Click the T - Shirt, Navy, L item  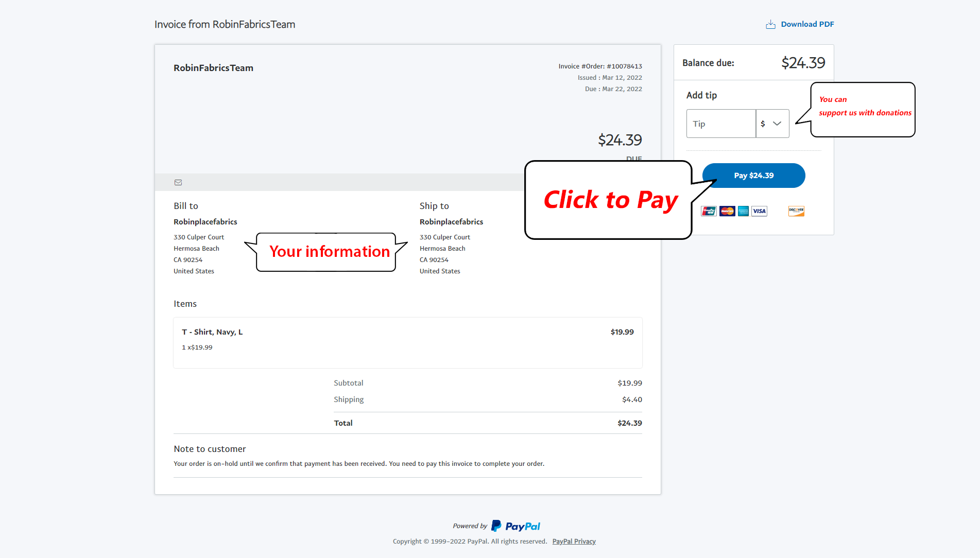pyautogui.click(x=212, y=332)
